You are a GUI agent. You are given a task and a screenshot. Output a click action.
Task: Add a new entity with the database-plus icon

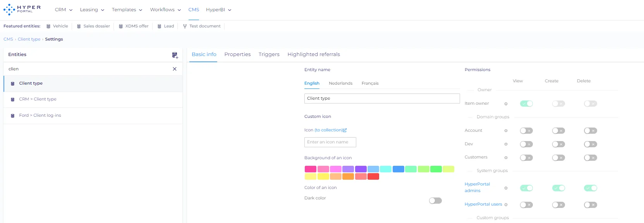tap(175, 55)
